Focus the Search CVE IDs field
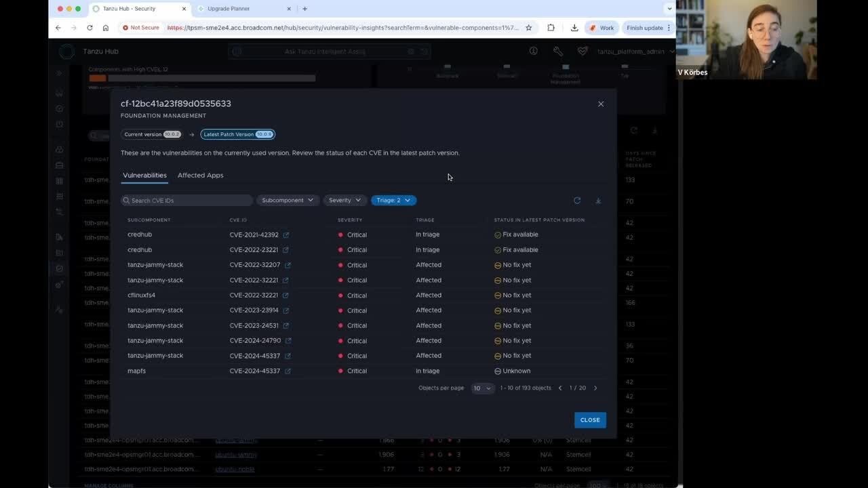The height and width of the screenshot is (488, 868). 186,201
